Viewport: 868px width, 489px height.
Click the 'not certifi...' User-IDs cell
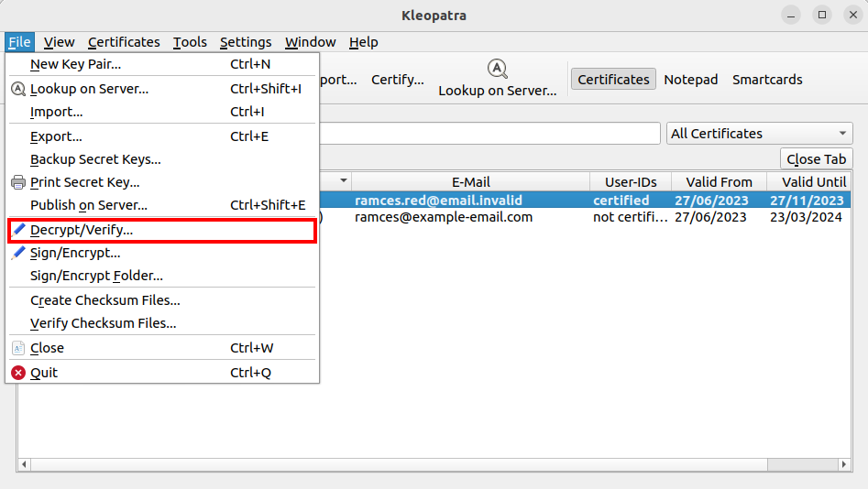[x=631, y=217]
